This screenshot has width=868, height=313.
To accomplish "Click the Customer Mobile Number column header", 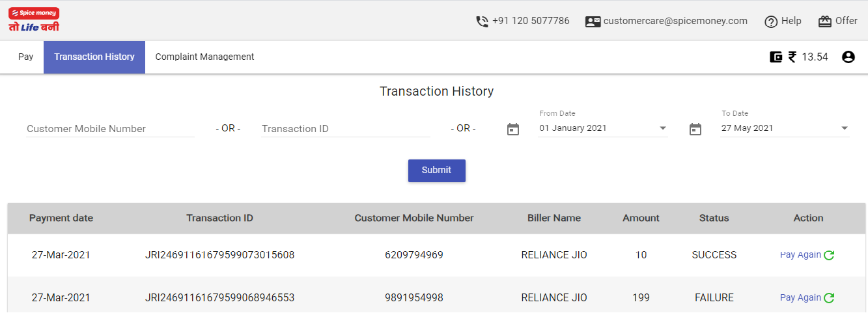I will pyautogui.click(x=414, y=218).
